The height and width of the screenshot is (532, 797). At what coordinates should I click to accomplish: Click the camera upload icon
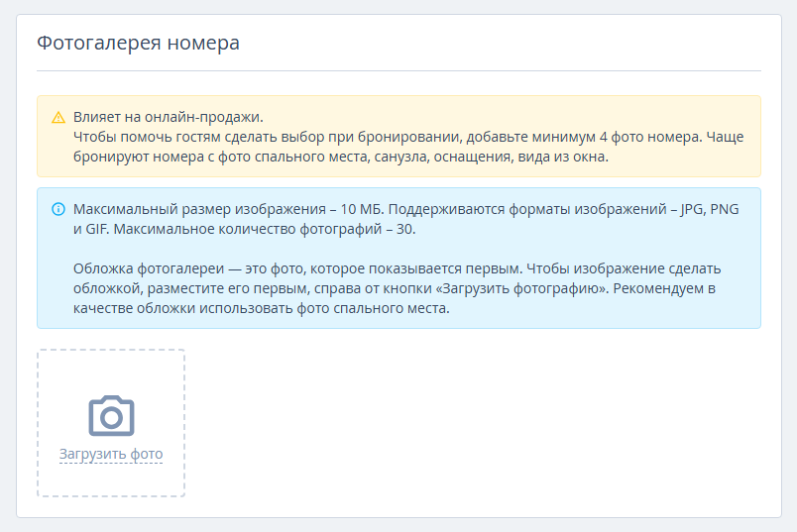coord(111,416)
